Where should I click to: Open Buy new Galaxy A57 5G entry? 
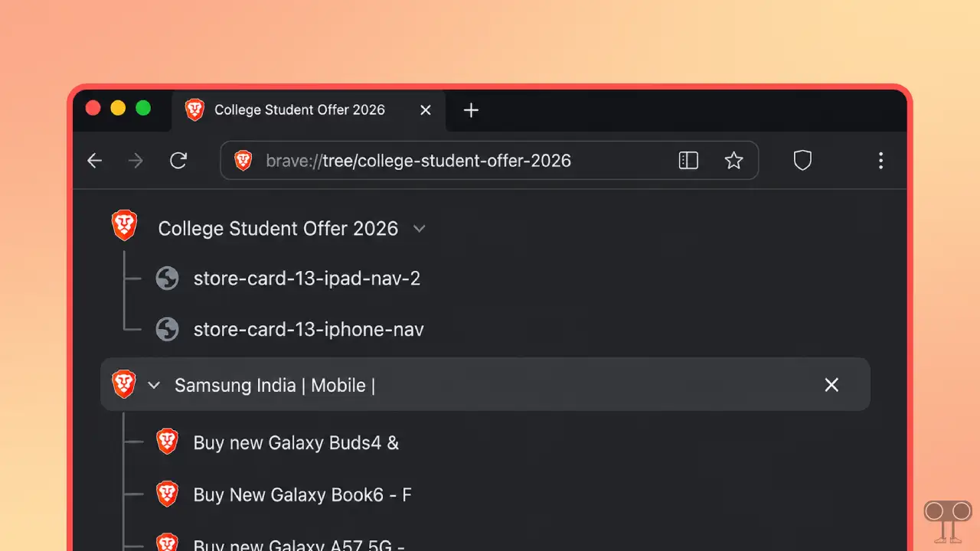(299, 544)
